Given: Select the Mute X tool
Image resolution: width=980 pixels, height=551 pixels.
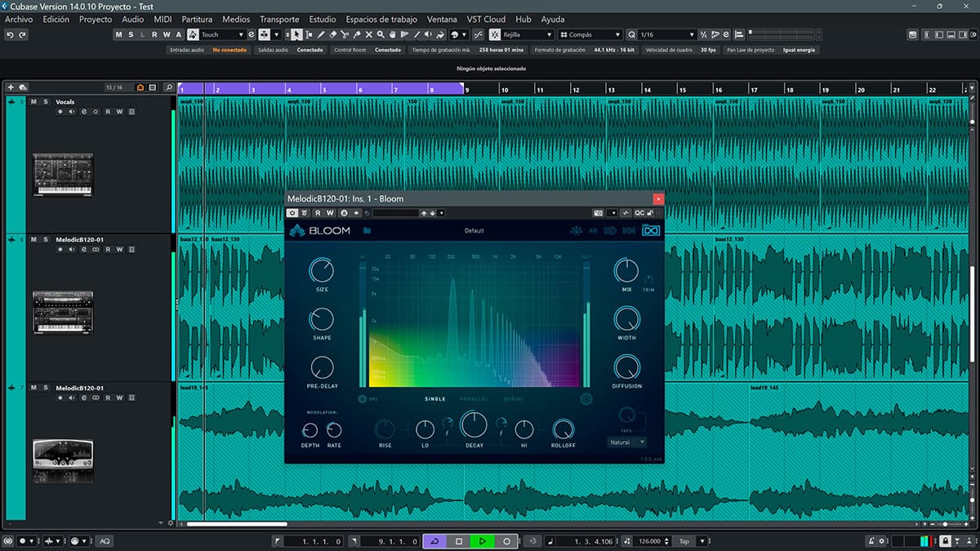Looking at the screenshot, I should point(368,35).
